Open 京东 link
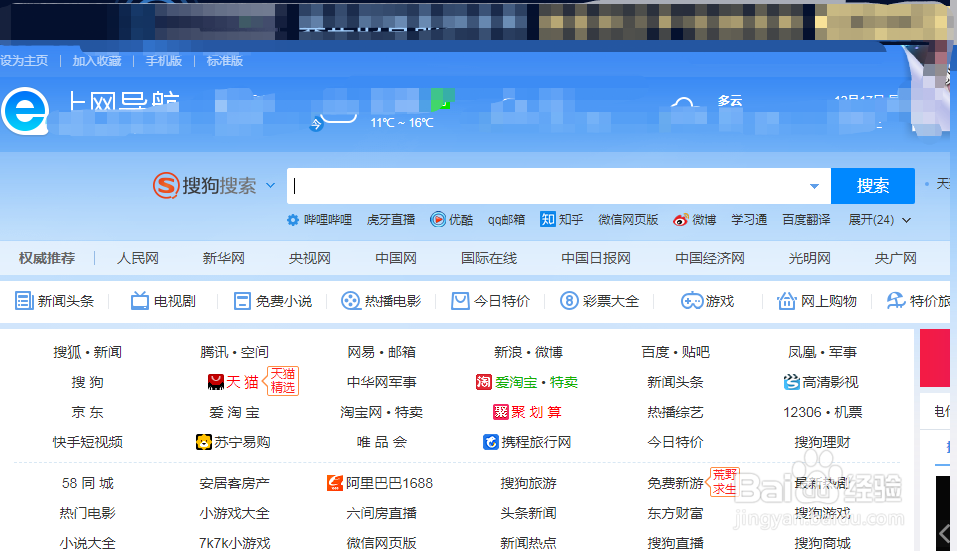This screenshot has height=551, width=957. coord(87,412)
